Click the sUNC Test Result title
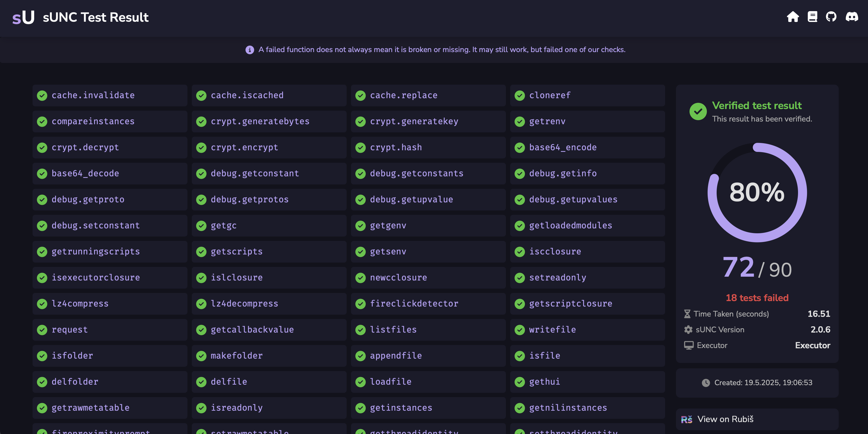Screen dimensions: 868x434 [96, 18]
